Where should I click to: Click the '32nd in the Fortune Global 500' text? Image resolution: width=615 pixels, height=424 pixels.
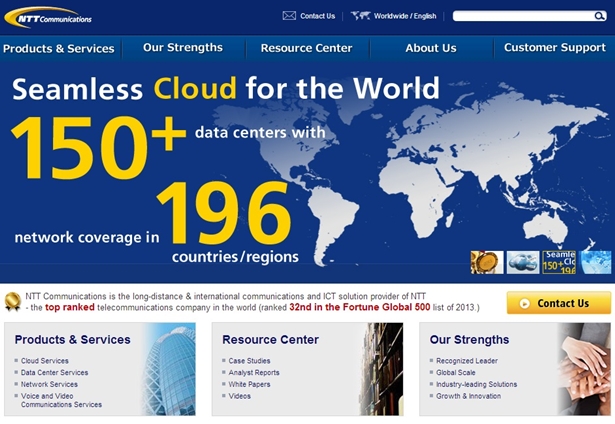point(360,307)
